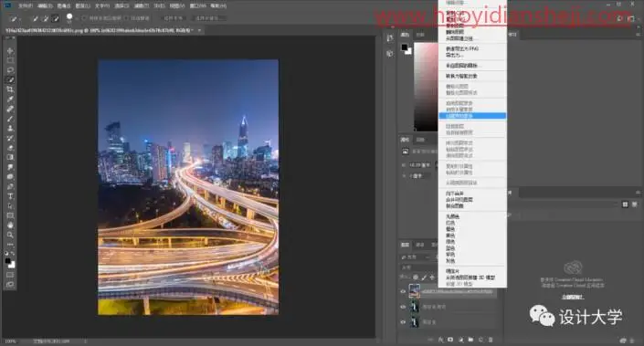Image resolution: width=644 pixels, height=346 pixels.
Task: Select the Clone Stamp tool
Action: (10, 128)
